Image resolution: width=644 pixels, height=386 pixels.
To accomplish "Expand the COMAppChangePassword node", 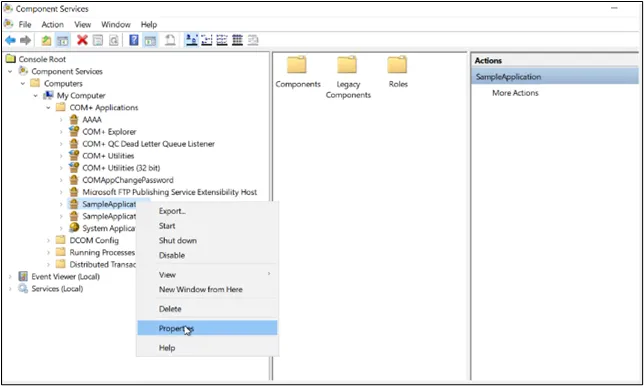I will coord(61,180).
